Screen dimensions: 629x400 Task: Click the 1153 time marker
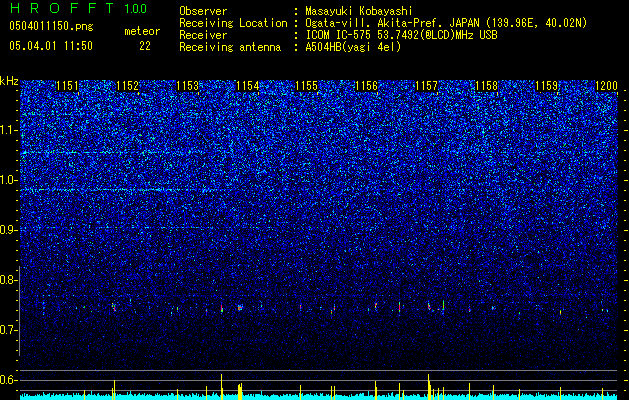pyautogui.click(x=187, y=86)
